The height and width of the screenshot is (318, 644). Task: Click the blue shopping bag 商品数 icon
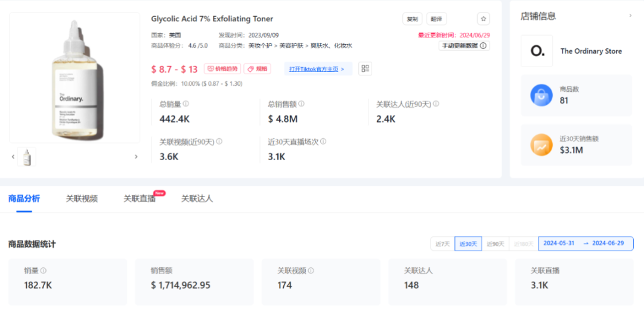pos(541,95)
